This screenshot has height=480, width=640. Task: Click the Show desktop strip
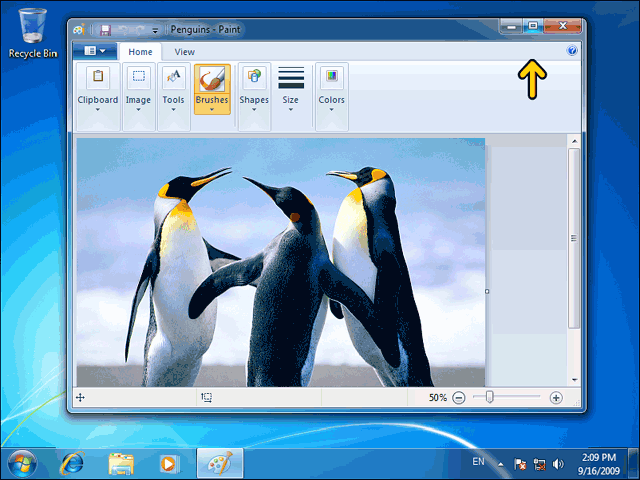point(634,464)
